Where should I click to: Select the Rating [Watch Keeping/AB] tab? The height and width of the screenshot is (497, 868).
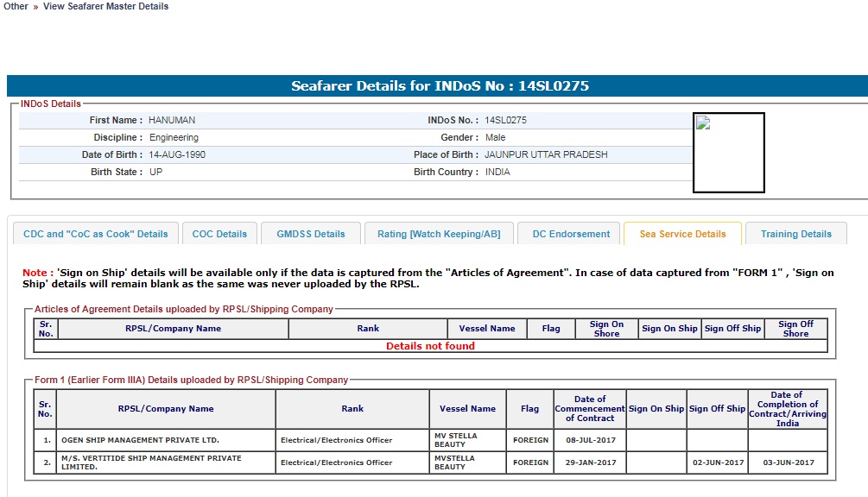click(x=439, y=234)
